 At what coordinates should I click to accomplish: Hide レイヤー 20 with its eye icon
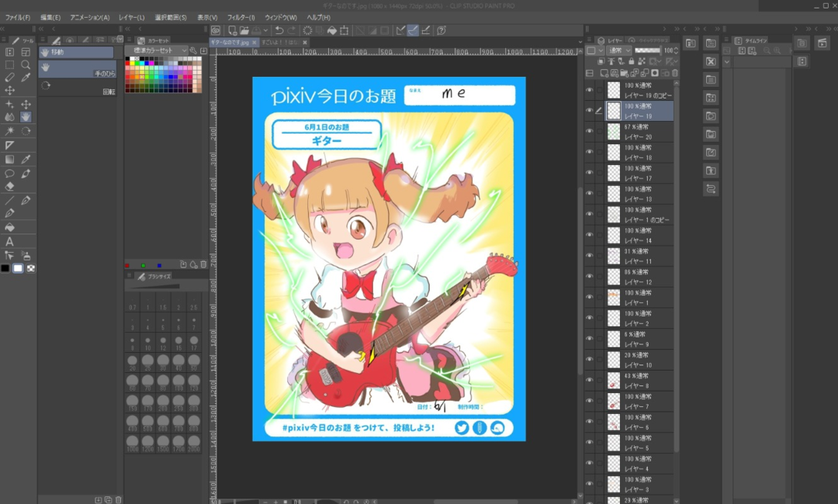[x=589, y=132]
